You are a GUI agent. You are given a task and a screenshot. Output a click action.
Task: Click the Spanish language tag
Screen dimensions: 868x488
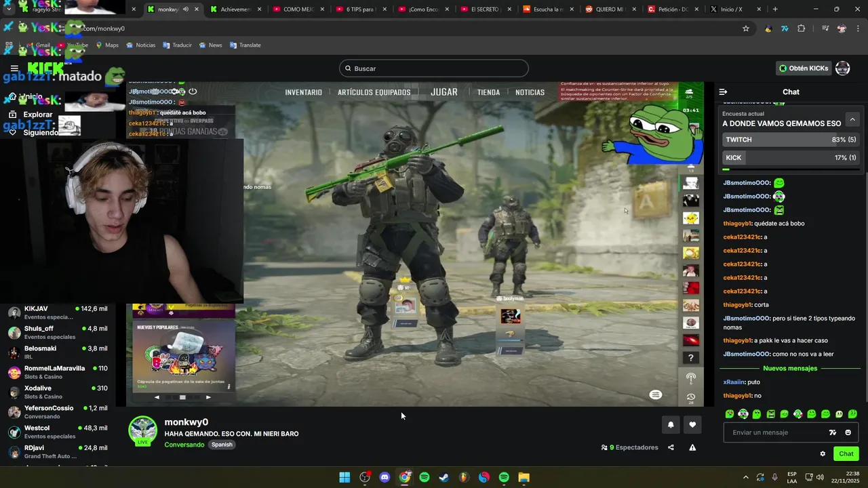click(x=222, y=445)
